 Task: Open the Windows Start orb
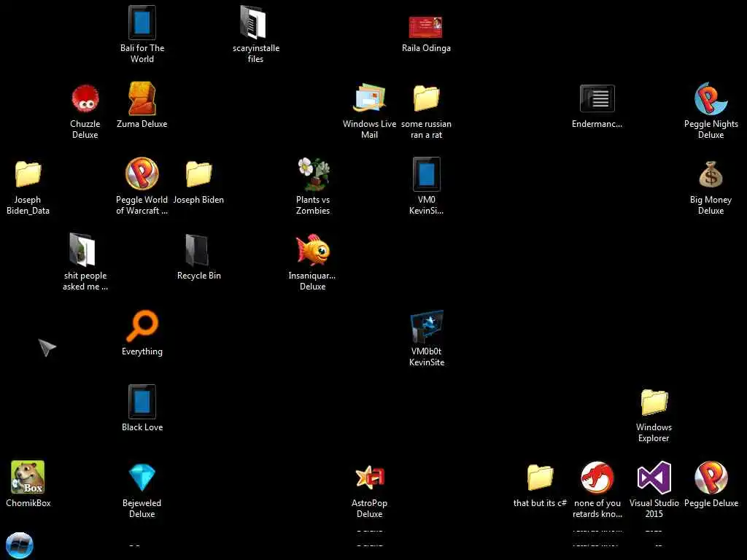pyautogui.click(x=19, y=545)
